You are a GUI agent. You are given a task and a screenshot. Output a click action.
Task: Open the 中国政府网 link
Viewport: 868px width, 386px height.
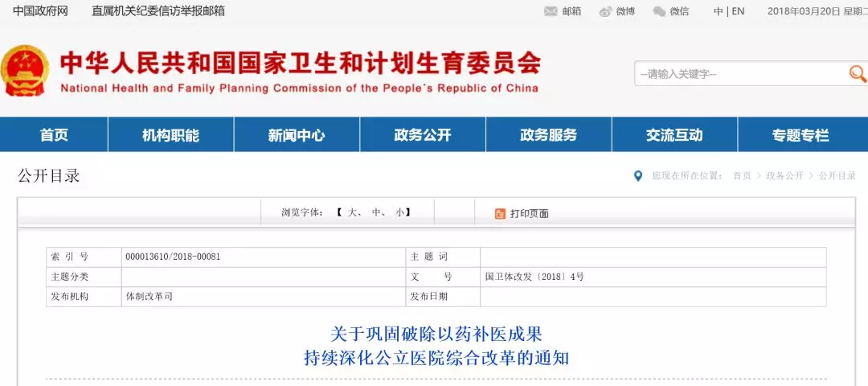pyautogui.click(x=40, y=11)
